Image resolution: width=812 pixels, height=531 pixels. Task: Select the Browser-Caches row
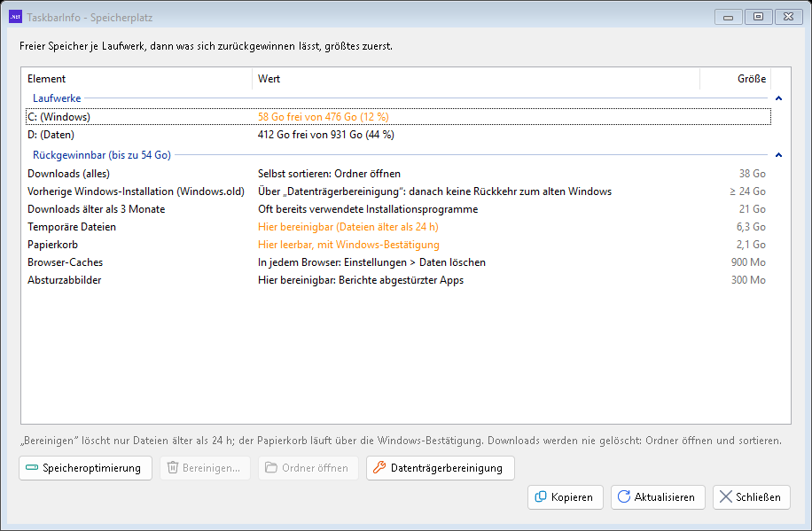398,262
